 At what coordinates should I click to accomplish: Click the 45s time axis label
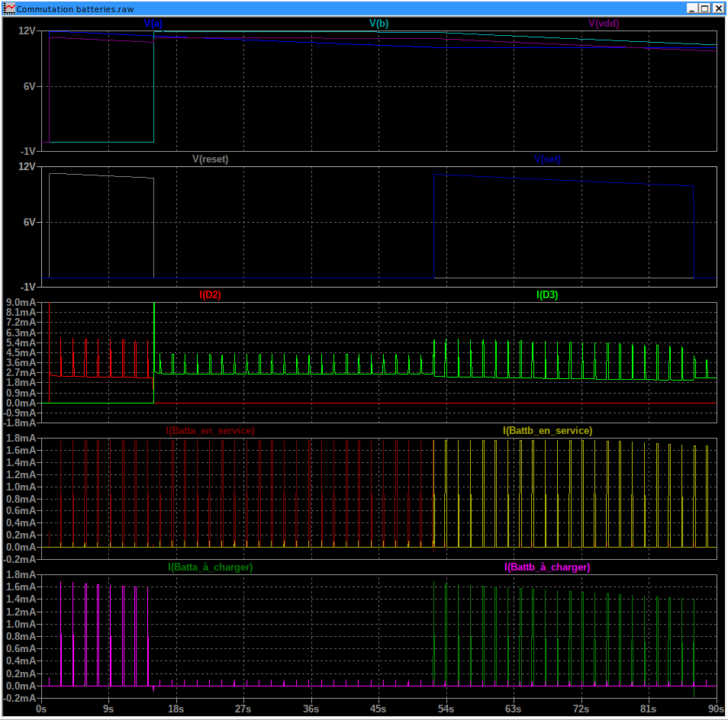point(378,709)
